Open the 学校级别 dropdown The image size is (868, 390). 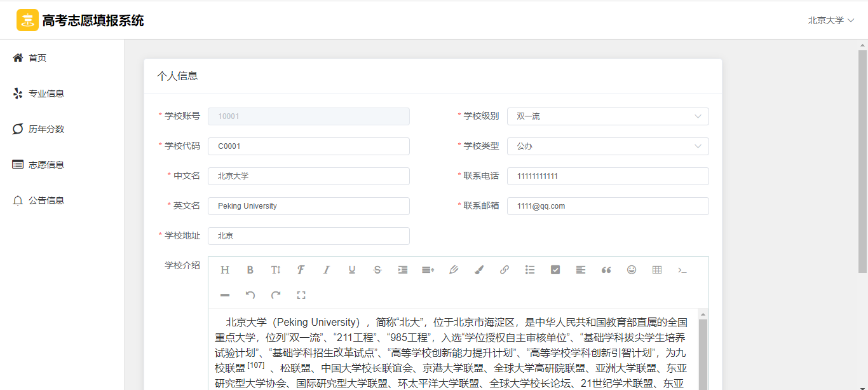(x=607, y=116)
